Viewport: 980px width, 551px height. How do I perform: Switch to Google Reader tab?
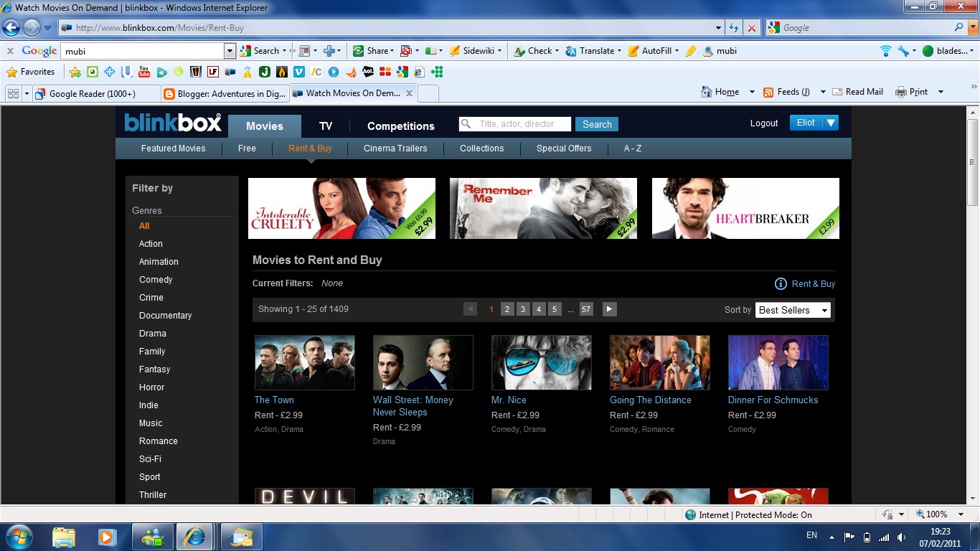(96, 93)
